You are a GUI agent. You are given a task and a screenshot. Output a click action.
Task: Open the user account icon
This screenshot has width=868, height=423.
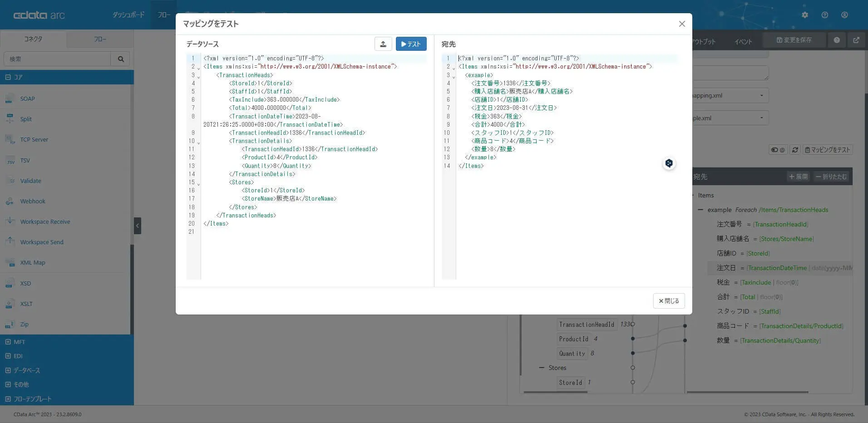(844, 15)
